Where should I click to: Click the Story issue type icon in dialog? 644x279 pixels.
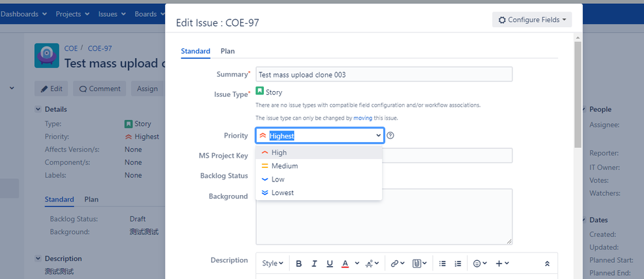tap(259, 90)
